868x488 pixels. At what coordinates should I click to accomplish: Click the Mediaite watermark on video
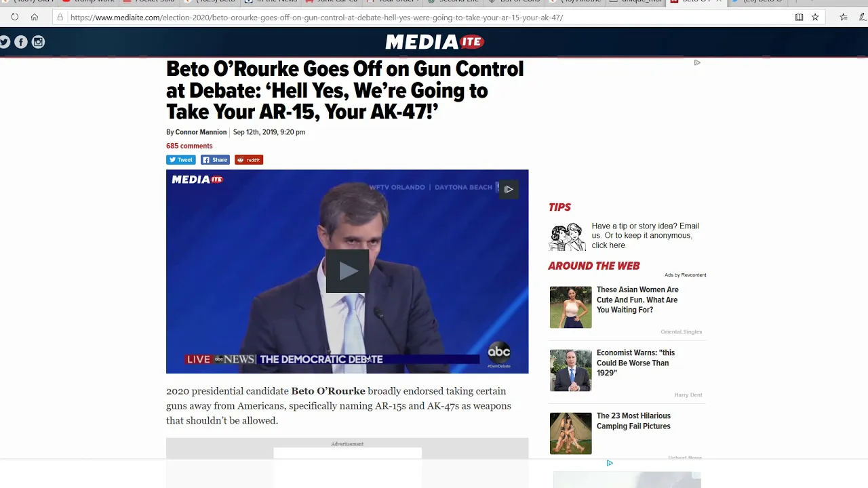tap(197, 180)
